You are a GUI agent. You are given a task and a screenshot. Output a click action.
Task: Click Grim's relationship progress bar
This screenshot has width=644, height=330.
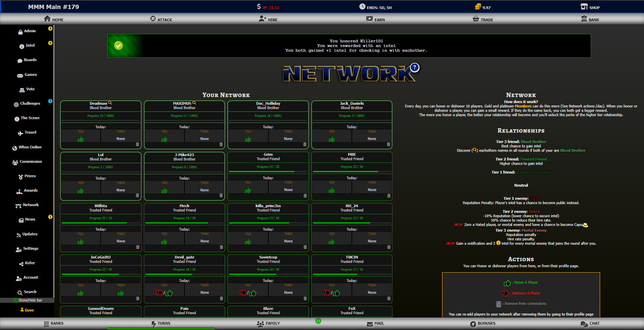coord(268,172)
